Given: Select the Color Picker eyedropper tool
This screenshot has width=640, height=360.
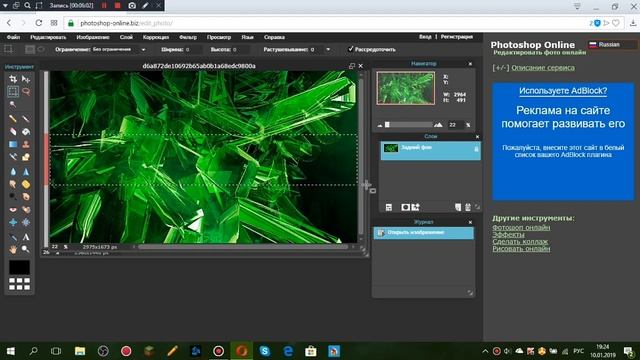Looking at the screenshot, I should pos(13,237).
